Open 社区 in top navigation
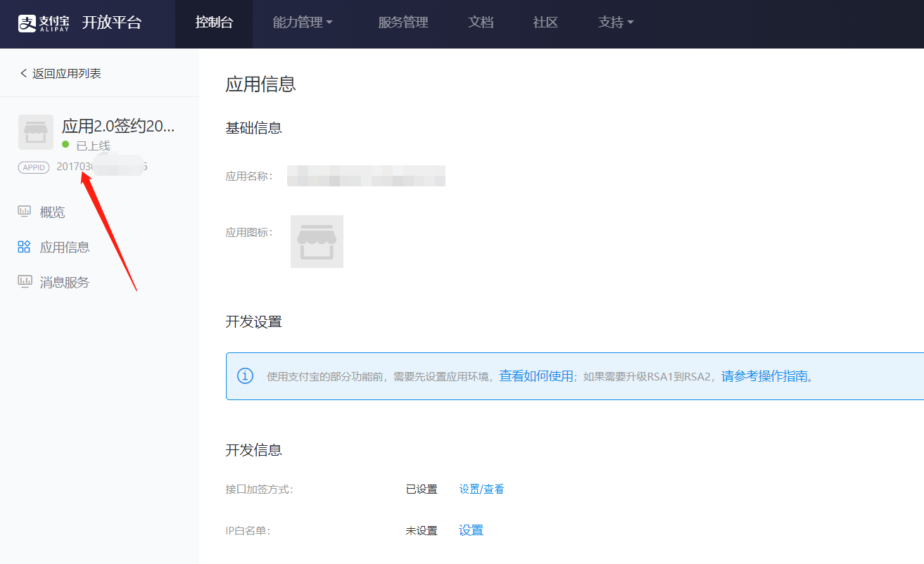The height and width of the screenshot is (564, 924). 545,23
